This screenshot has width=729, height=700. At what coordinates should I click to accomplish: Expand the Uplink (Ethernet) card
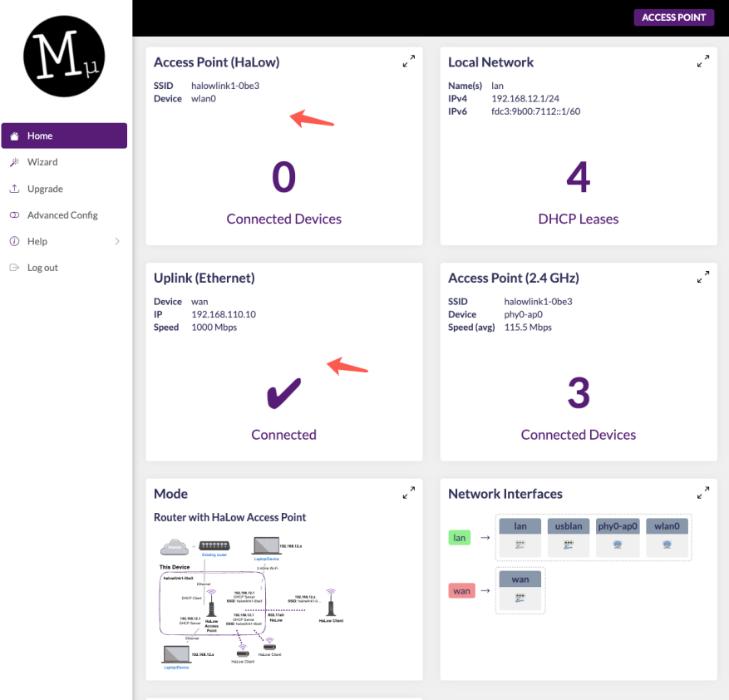click(x=408, y=278)
